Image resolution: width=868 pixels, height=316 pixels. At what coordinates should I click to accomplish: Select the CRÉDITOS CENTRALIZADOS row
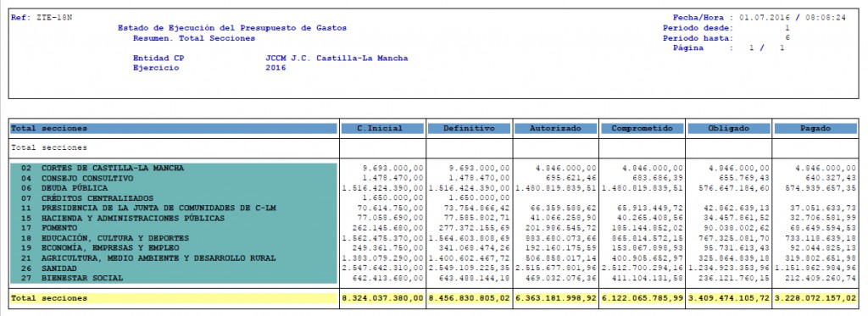coord(173,197)
